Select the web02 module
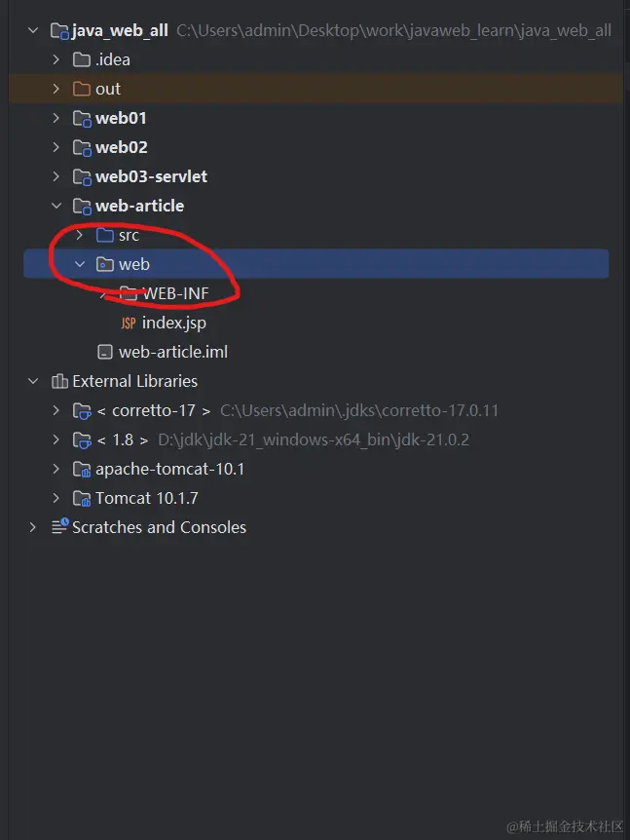630x840 pixels. 110,147
